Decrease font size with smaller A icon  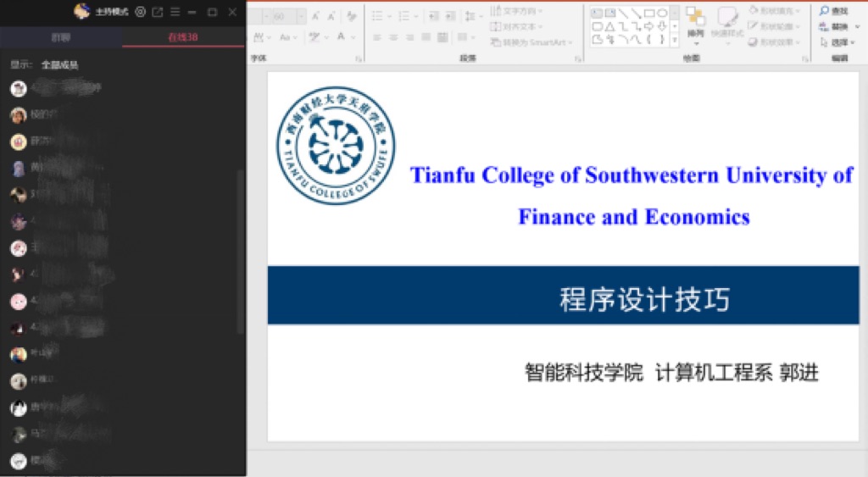[x=331, y=16]
